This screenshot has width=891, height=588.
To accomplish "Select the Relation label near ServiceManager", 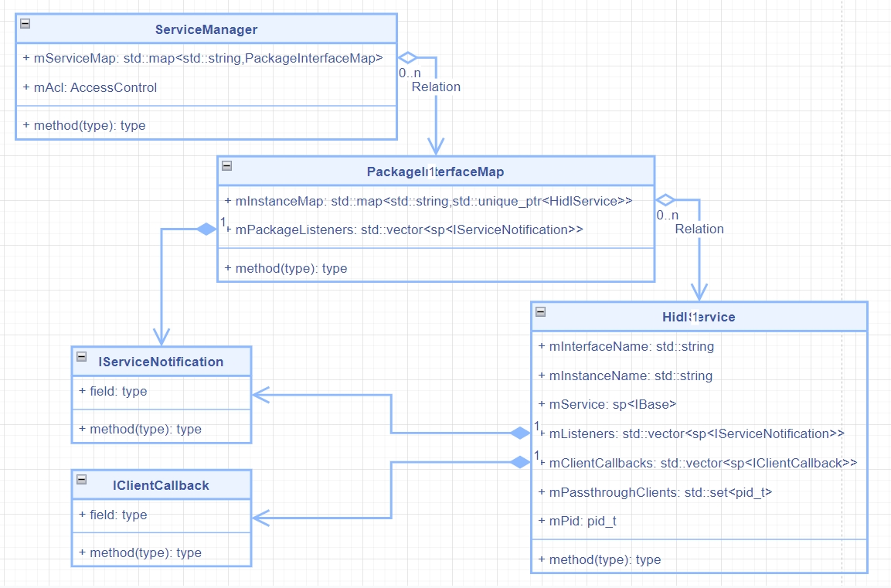I will [436, 87].
